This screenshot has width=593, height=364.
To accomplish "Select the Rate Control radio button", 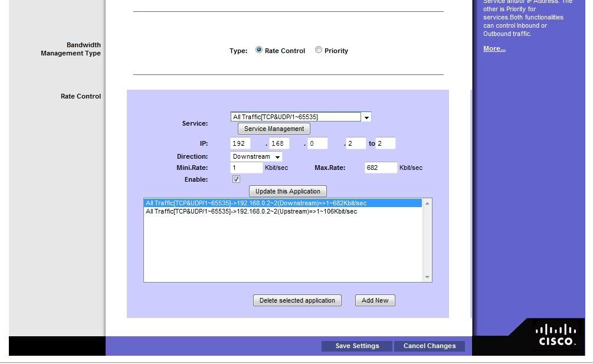I will click(x=259, y=50).
